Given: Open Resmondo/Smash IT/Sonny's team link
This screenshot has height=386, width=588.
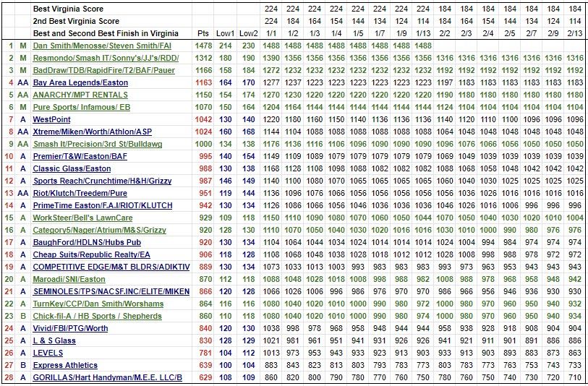Looking at the screenshot, I should click(106, 59).
